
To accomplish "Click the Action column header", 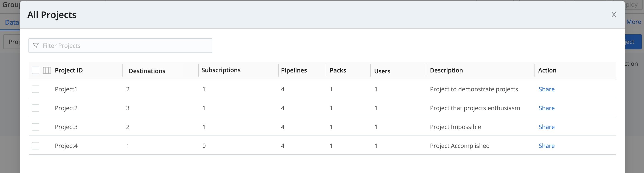I will 547,70.
